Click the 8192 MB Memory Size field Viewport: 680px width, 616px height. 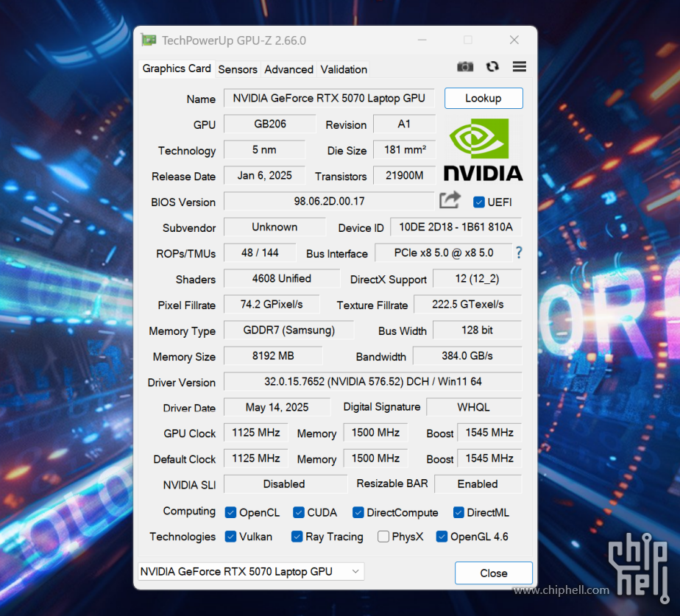273,355
